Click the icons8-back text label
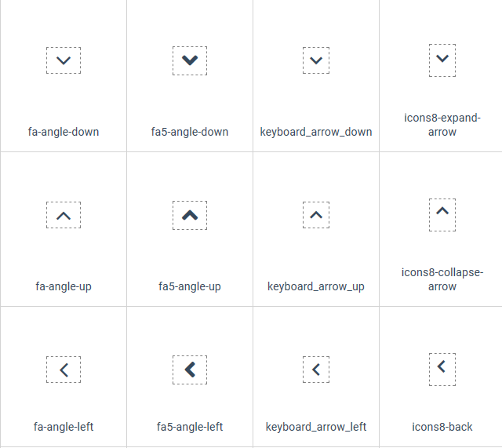This screenshot has width=502, height=448. click(x=442, y=427)
